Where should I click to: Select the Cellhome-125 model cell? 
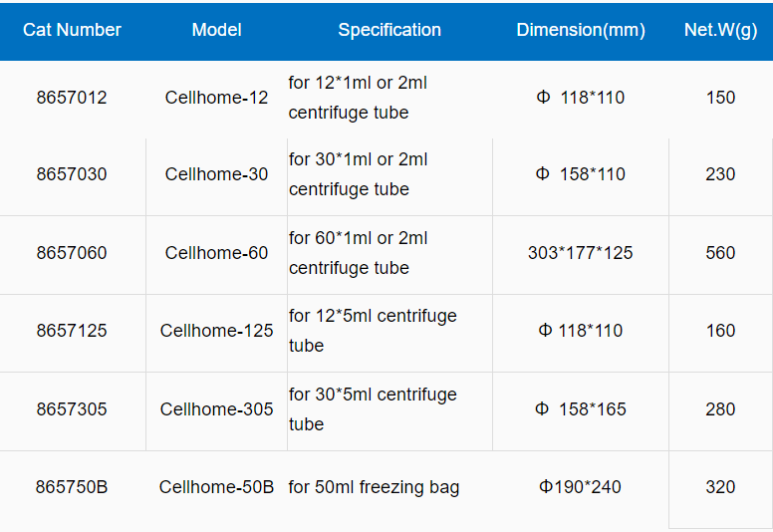pos(216,331)
